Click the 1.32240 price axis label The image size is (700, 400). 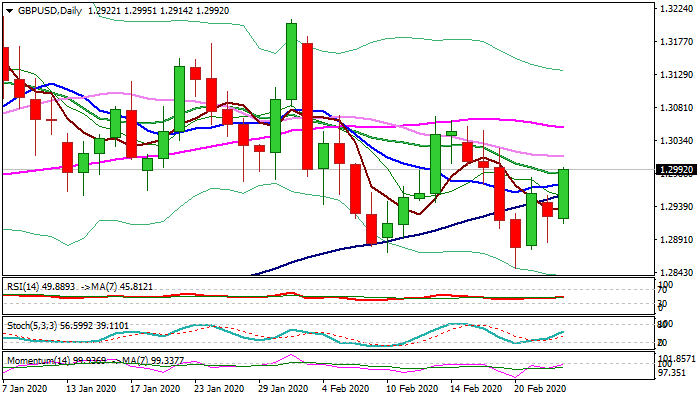tap(676, 9)
